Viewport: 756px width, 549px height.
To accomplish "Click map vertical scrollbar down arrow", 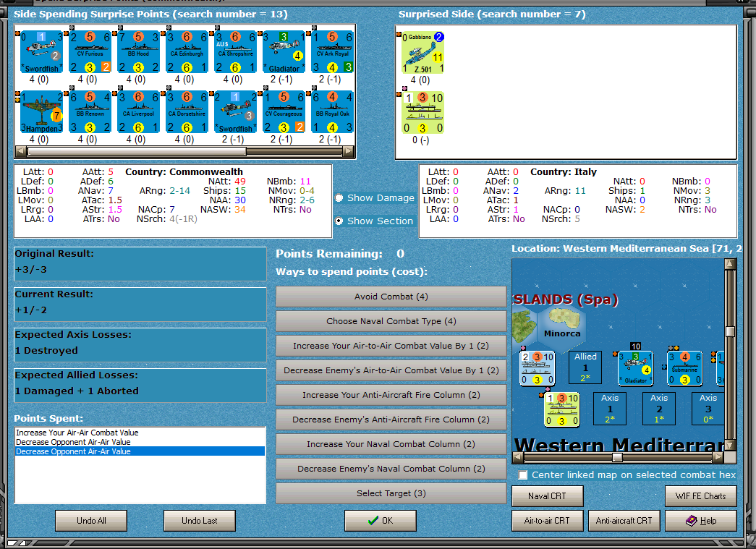I will coord(730,445).
